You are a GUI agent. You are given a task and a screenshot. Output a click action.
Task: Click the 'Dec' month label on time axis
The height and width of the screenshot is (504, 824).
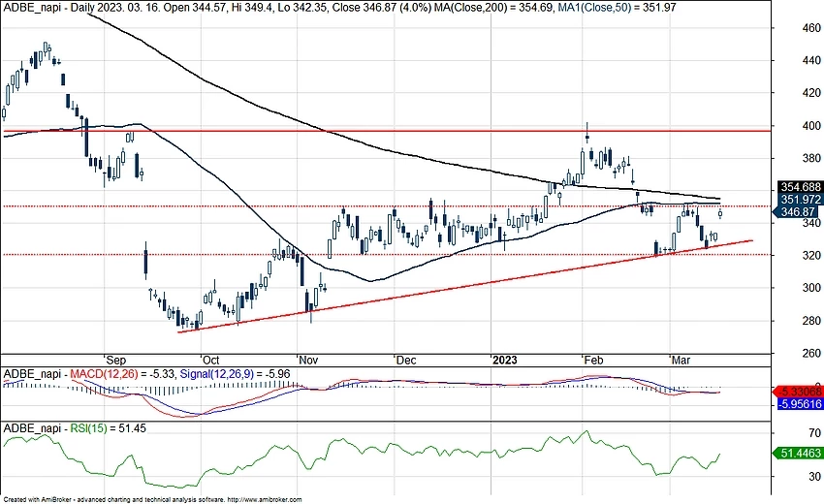click(406, 361)
